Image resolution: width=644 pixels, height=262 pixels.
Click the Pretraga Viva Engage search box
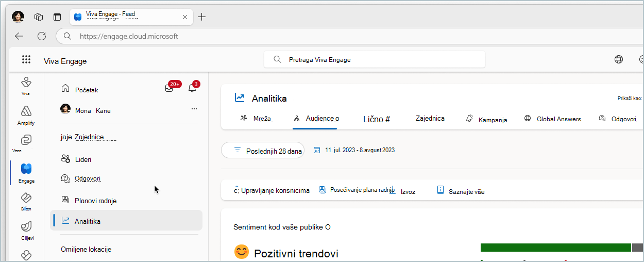375,59
